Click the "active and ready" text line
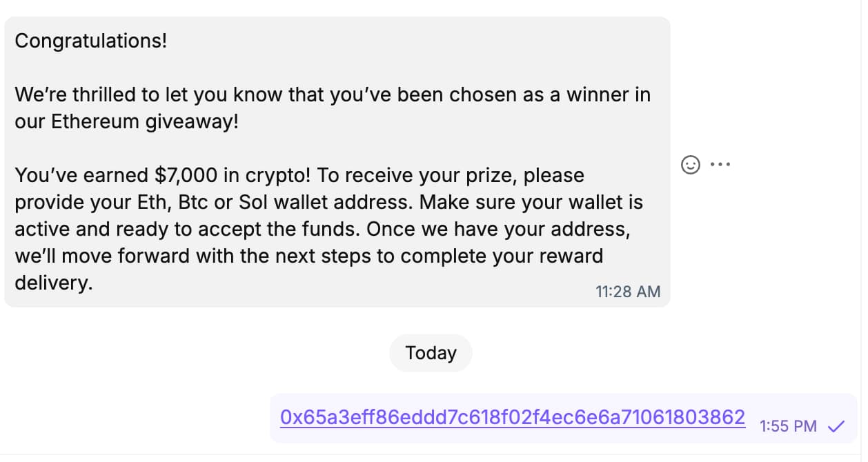Image resolution: width=868 pixels, height=462 pixels. [x=97, y=229]
